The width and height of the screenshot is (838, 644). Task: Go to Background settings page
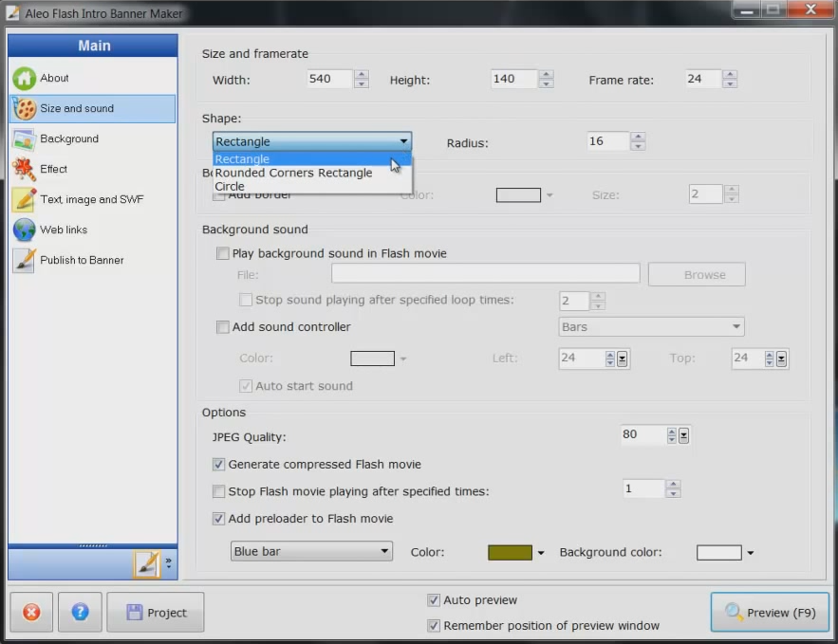pyautogui.click(x=92, y=138)
